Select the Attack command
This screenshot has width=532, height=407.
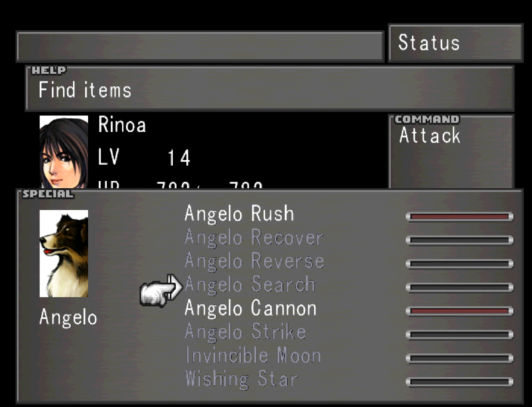430,136
